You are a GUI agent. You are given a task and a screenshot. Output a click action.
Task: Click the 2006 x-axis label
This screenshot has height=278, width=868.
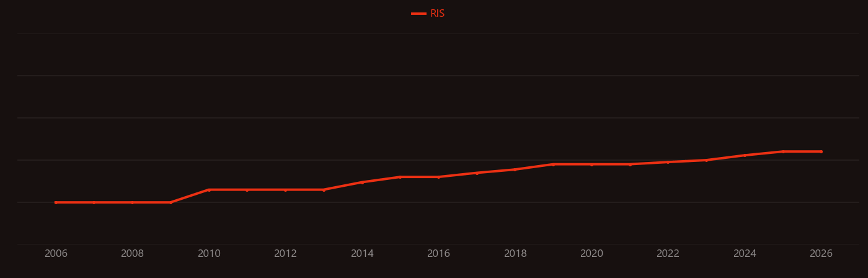(x=56, y=254)
